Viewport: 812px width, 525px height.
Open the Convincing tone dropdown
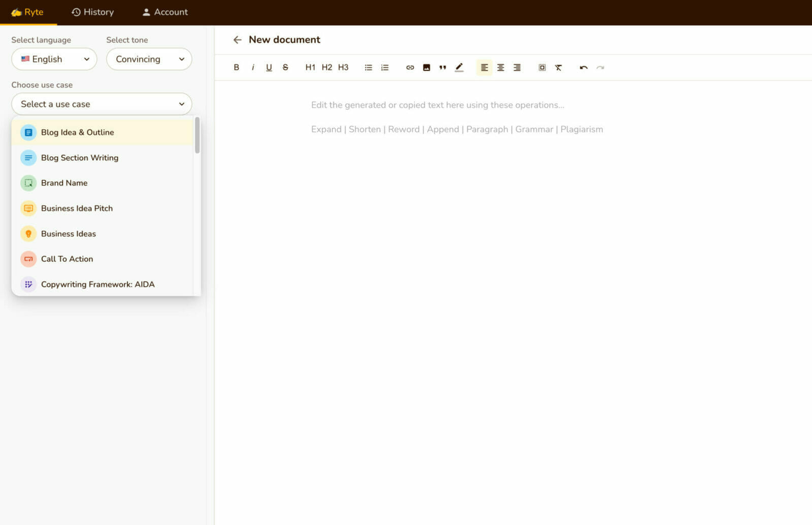click(x=149, y=59)
